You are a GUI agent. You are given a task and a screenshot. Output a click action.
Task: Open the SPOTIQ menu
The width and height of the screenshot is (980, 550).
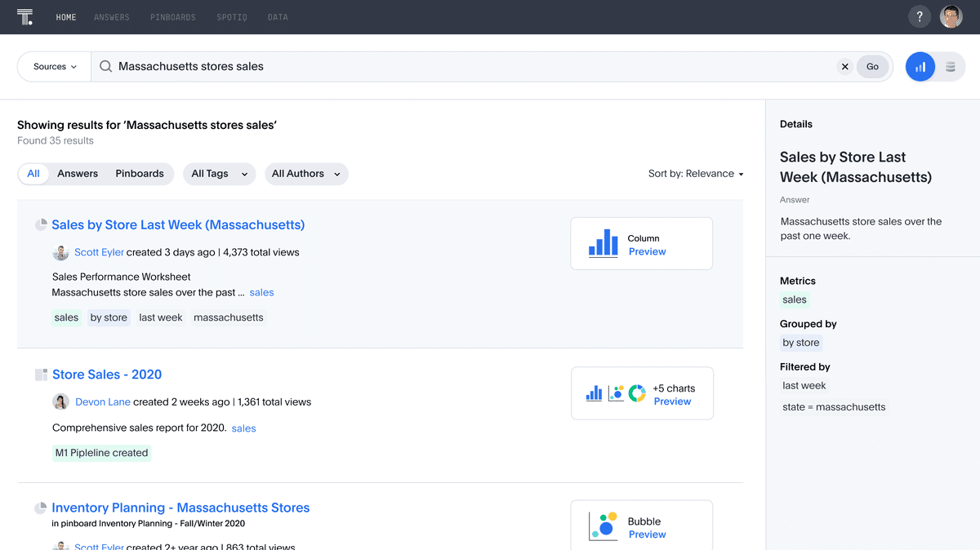(x=232, y=17)
